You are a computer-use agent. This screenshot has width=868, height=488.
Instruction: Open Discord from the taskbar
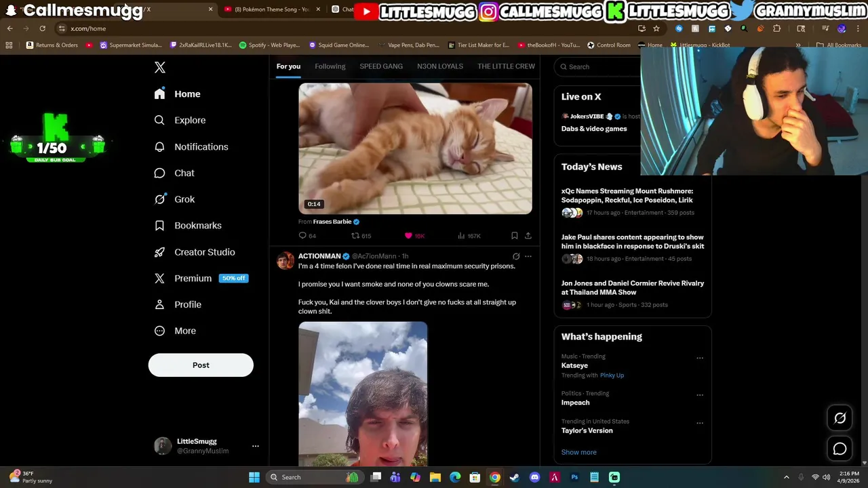(x=534, y=477)
